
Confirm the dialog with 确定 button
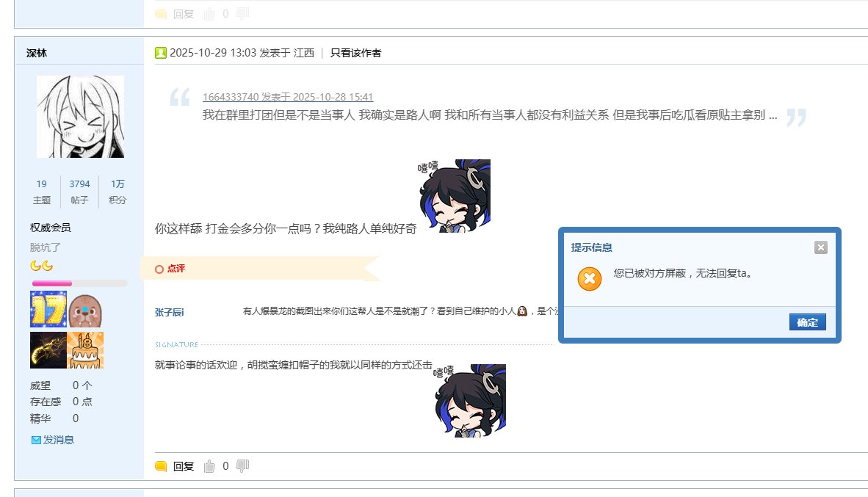click(x=808, y=322)
